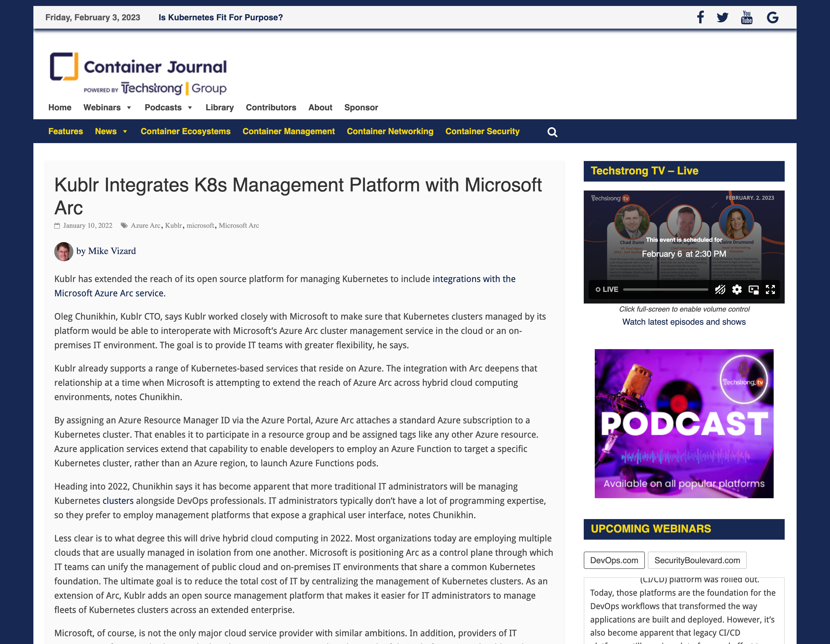
Task: Click the Kublr tag
Action: [x=174, y=225]
